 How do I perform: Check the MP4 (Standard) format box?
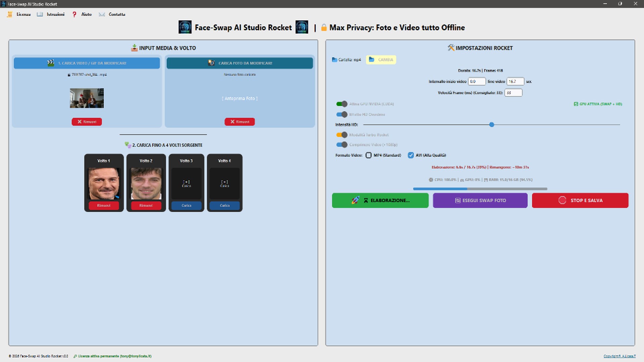369,155
